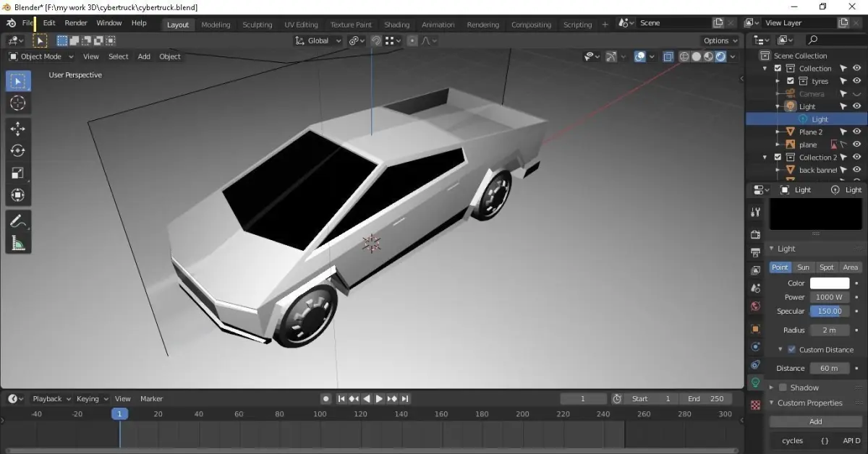Play the animation forward
868x454 pixels.
point(379,398)
